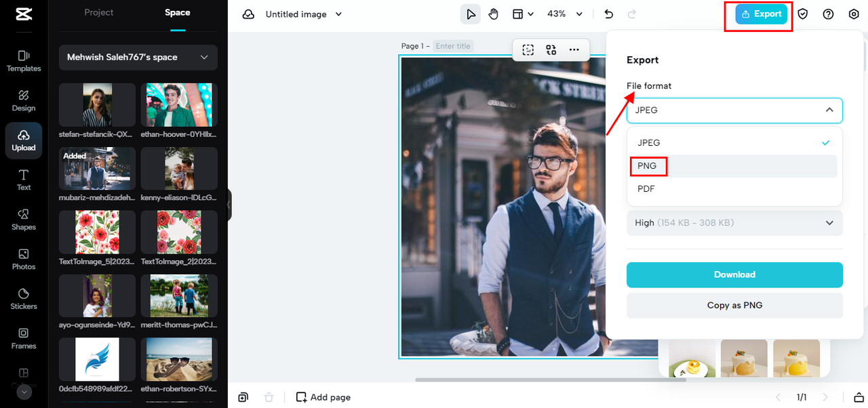Select stefan-stefancik thumbnail image

click(97, 105)
